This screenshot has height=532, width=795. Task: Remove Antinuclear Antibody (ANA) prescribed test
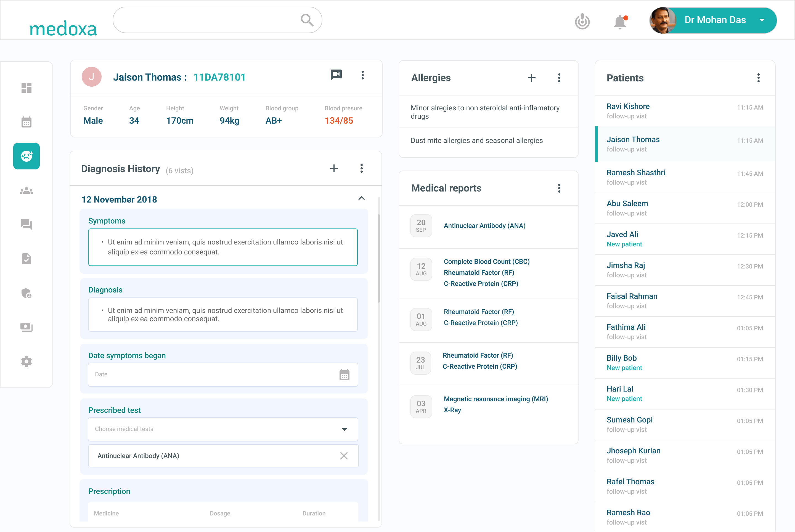(344, 456)
